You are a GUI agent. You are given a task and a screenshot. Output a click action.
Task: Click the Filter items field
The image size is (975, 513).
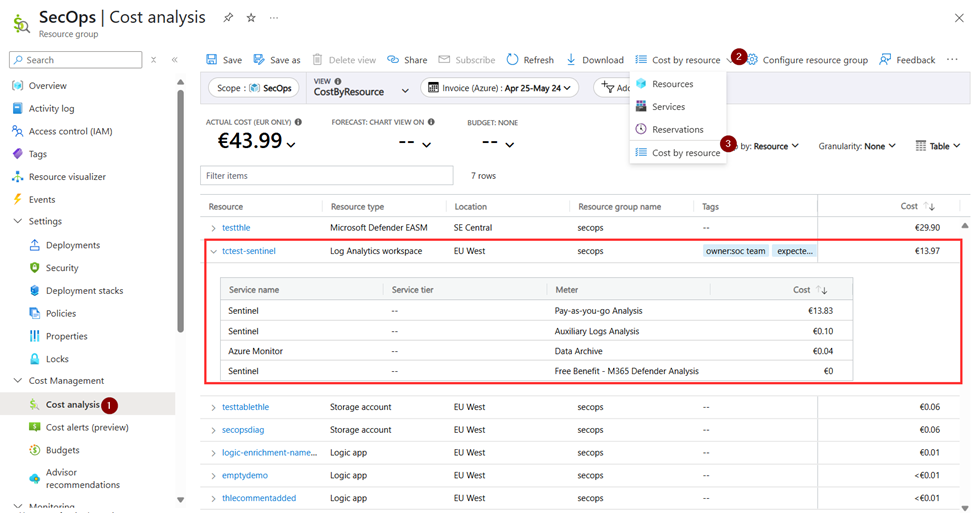pyautogui.click(x=326, y=175)
